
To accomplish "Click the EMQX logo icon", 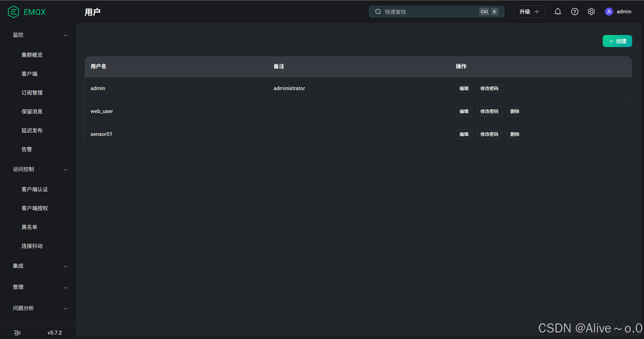I will click(13, 12).
